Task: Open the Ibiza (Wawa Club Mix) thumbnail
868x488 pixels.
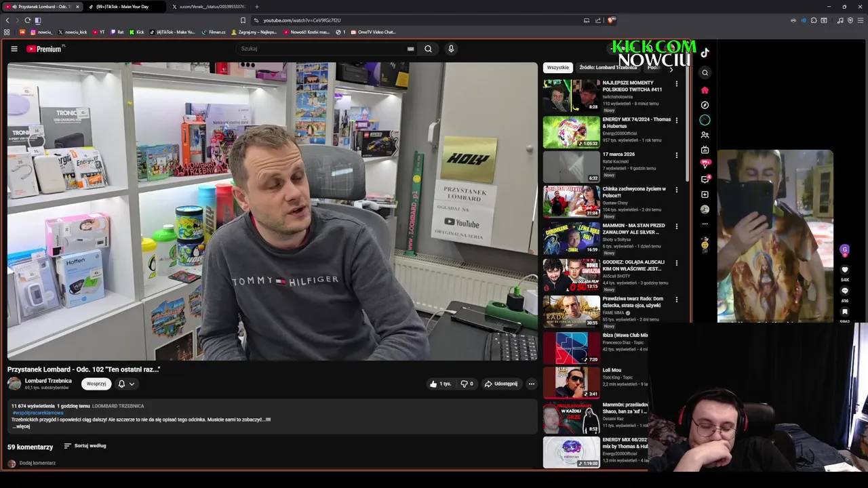Action: point(572,348)
